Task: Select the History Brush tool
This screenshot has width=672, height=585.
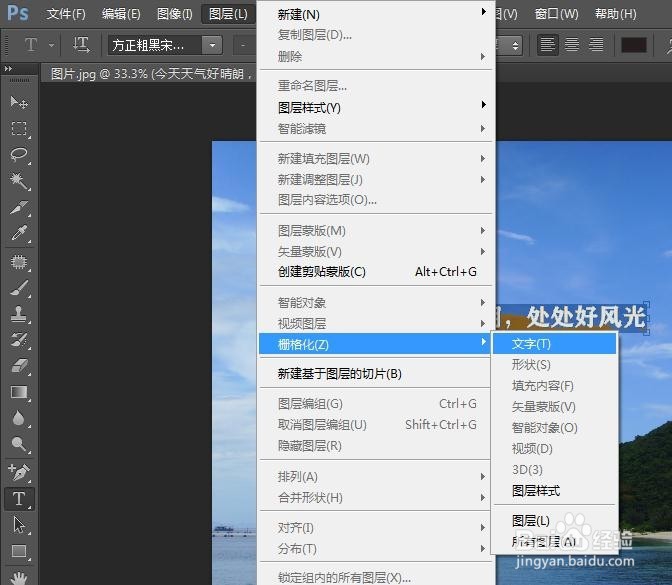Action: pyautogui.click(x=19, y=340)
